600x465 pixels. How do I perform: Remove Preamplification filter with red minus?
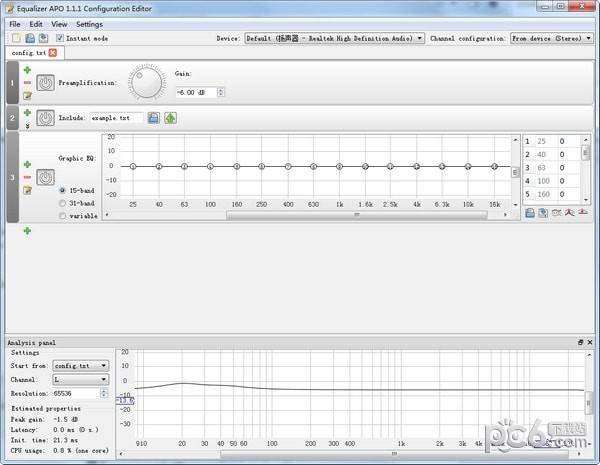(x=27, y=83)
